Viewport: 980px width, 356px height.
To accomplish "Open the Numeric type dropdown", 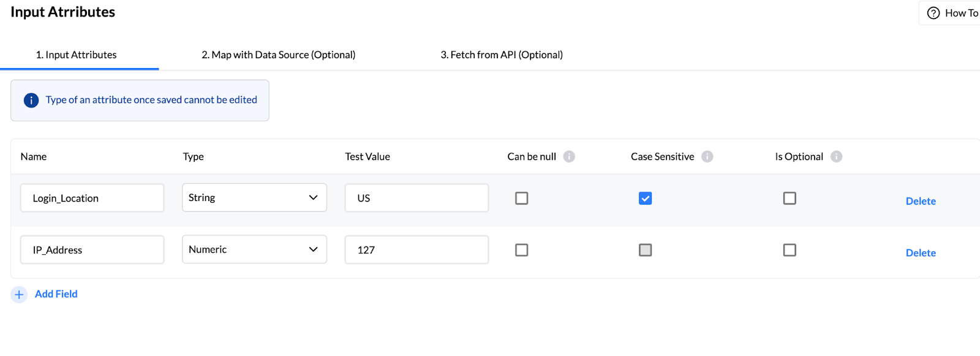I will point(254,249).
